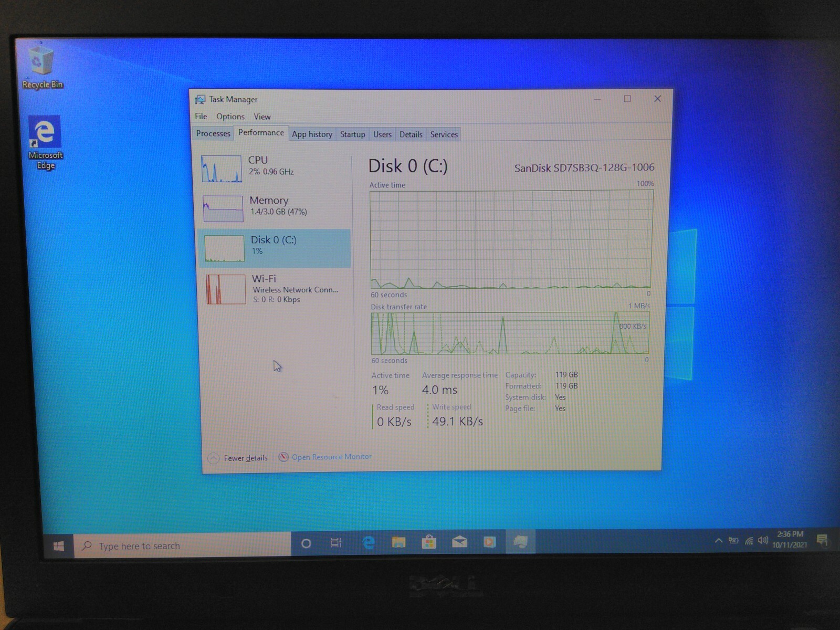
Task: Open Resource Monitor link
Action: (x=331, y=457)
